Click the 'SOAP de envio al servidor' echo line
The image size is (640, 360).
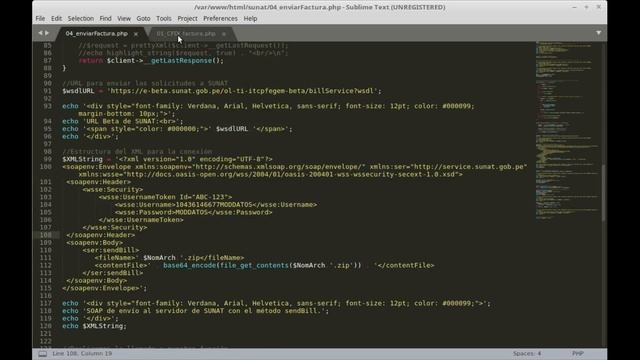195,311
